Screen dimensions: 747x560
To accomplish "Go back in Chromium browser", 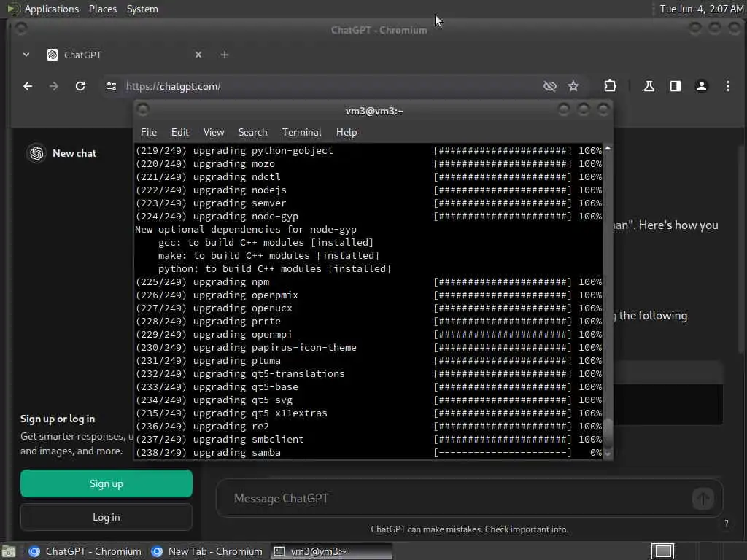I will click(x=28, y=86).
